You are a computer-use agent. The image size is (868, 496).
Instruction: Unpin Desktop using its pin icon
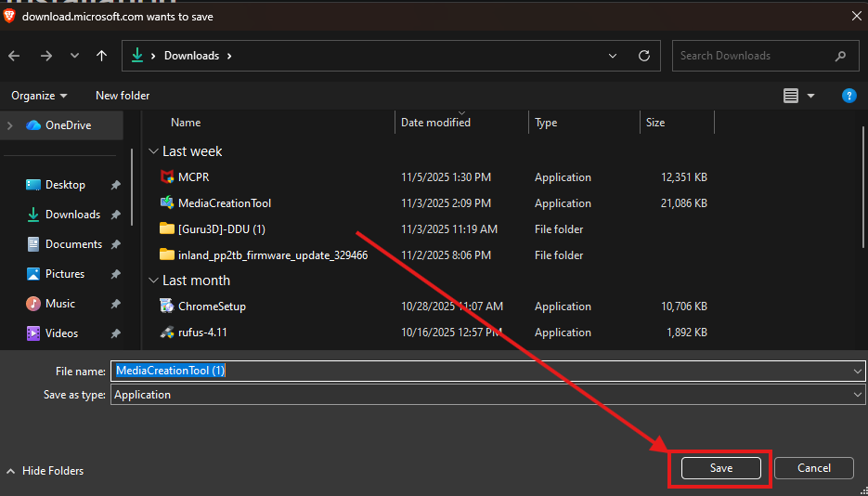tap(116, 186)
